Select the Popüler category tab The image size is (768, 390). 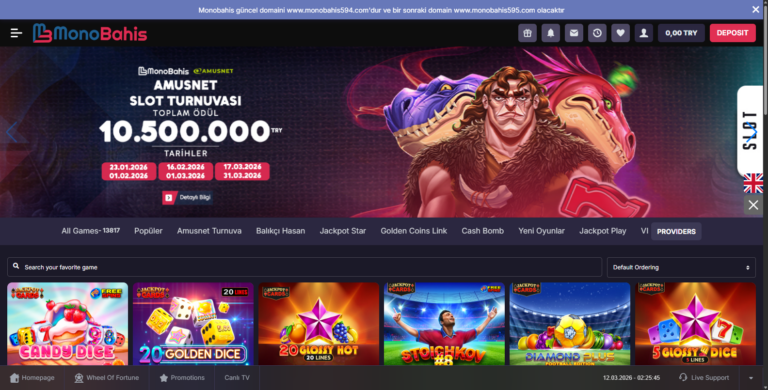(x=148, y=231)
